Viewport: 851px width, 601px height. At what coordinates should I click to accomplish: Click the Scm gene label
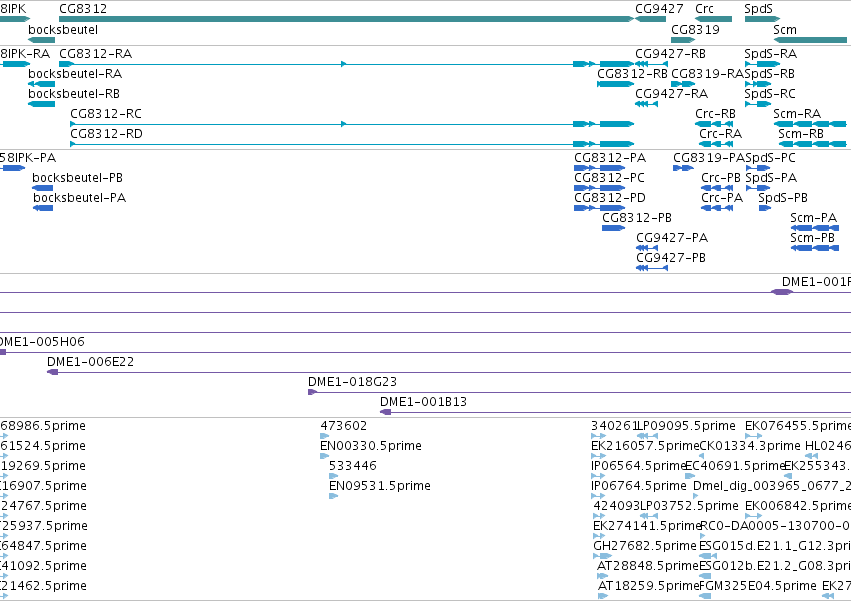[785, 29]
